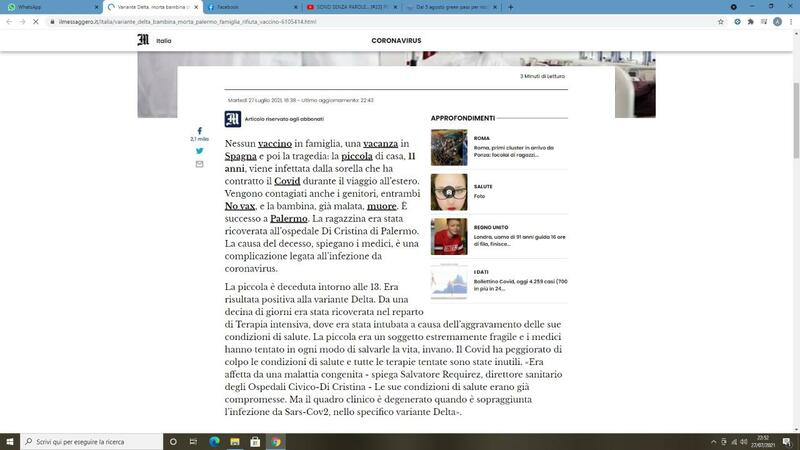
Task: Open taskbar clock showing 22:52
Action: pos(763,441)
